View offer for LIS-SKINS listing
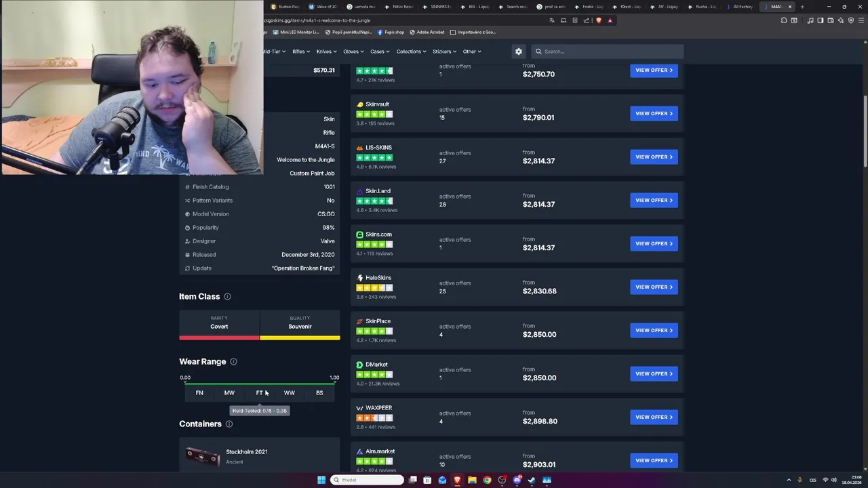The width and height of the screenshot is (868, 488). click(x=654, y=157)
